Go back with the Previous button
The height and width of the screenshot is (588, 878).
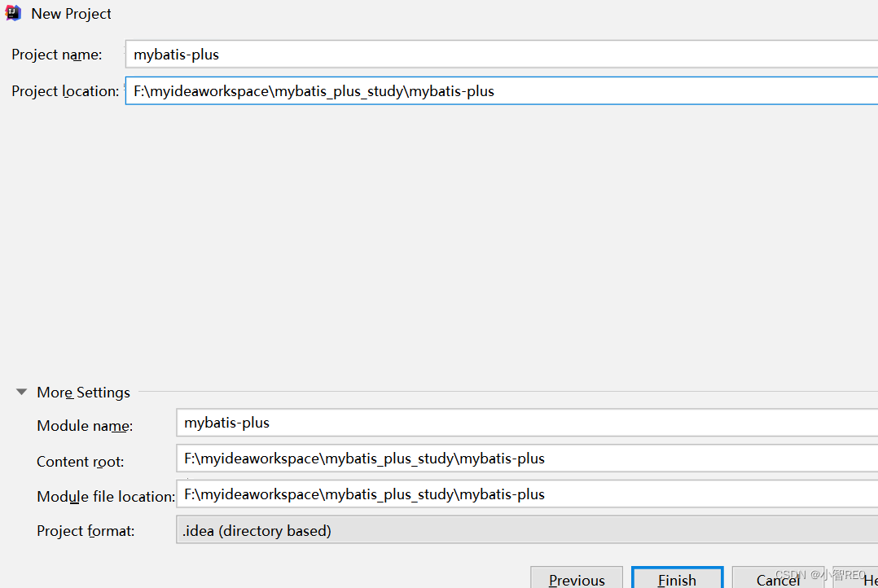click(577, 579)
